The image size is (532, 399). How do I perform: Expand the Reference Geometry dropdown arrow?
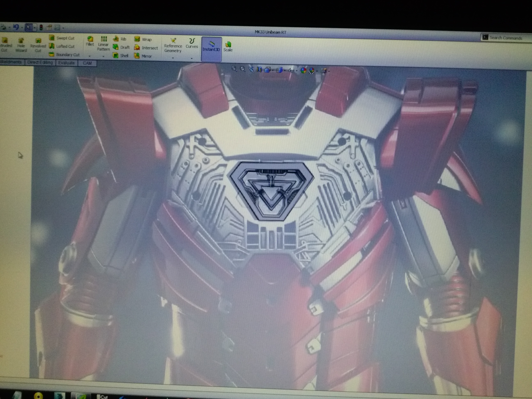173,58
